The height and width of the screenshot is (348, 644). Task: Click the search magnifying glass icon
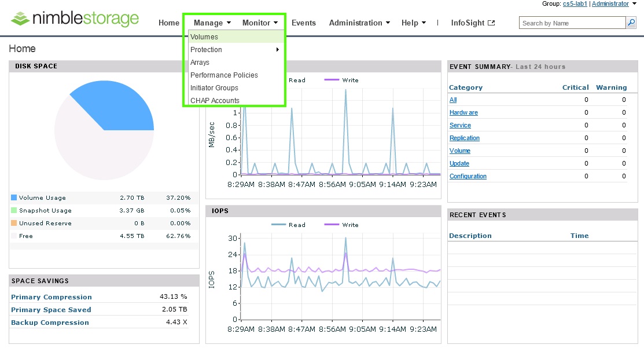click(x=631, y=23)
